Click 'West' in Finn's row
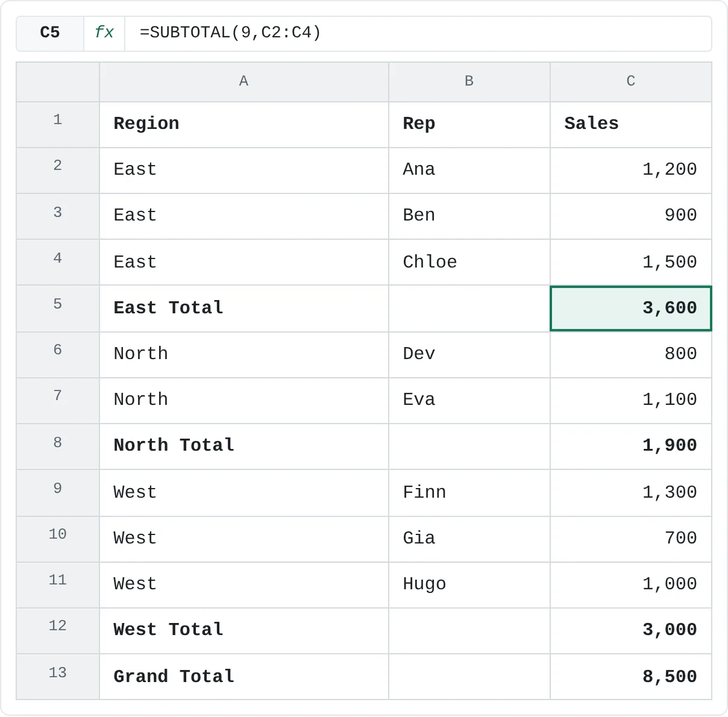728x717 pixels. click(244, 493)
